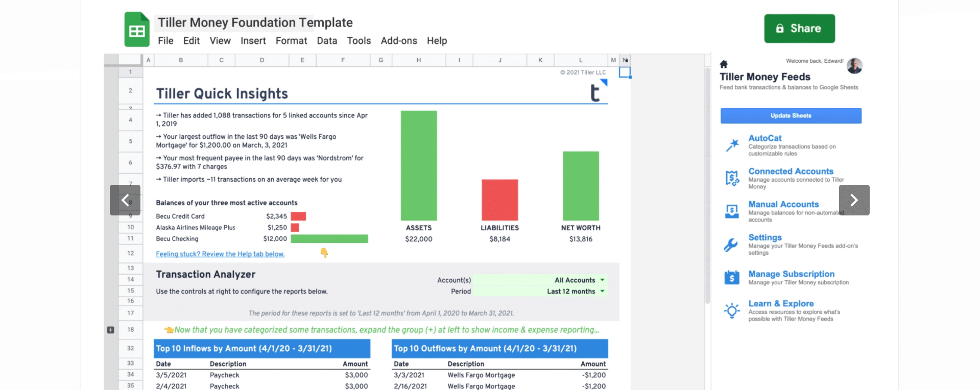Open the Learn & Explore link
This screenshot has width=980, height=390.
[x=781, y=304]
